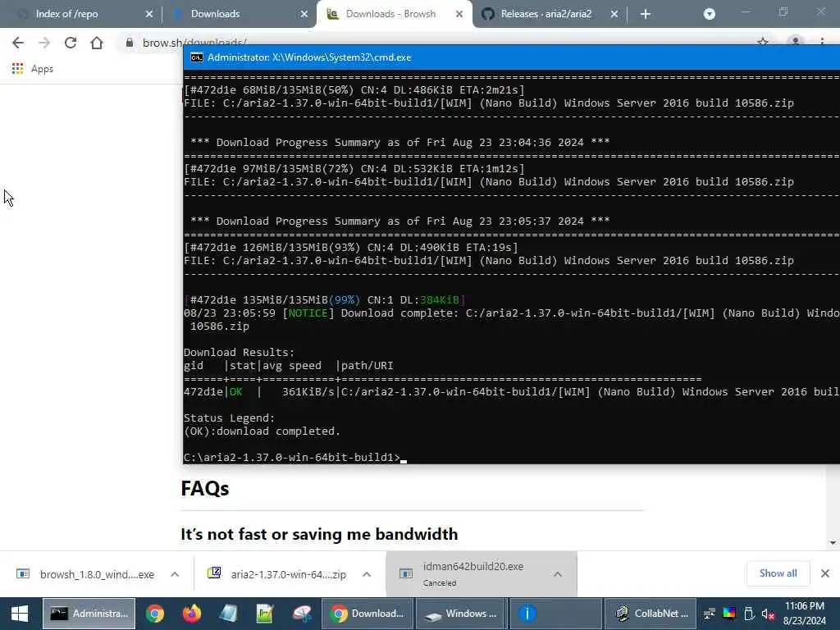Click the colorful display tray icon
The height and width of the screenshot is (630, 840).
729,614
